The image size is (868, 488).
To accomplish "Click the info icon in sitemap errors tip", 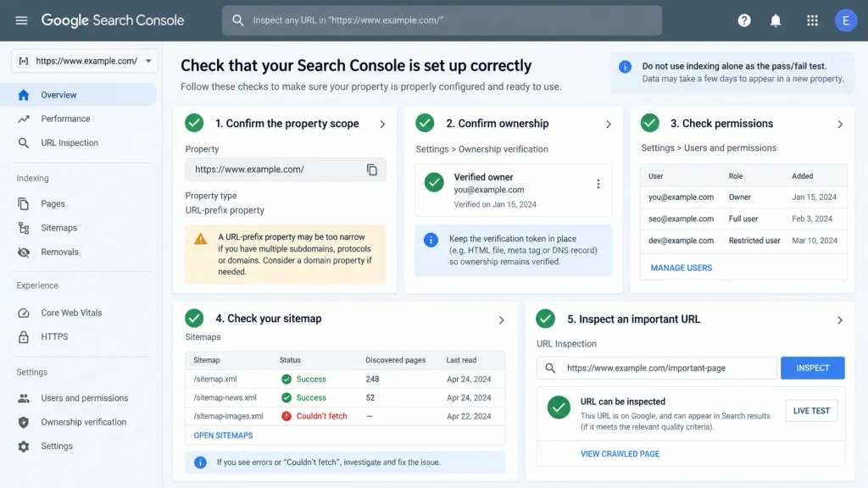I will pos(200,462).
